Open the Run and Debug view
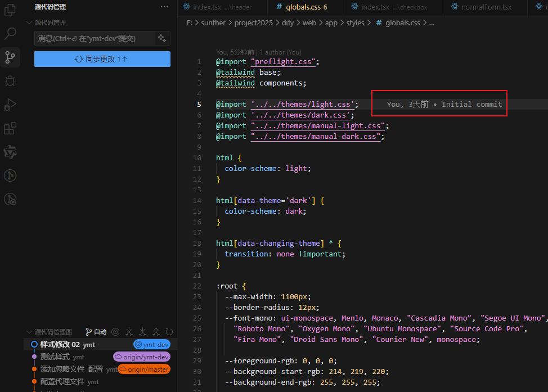Image resolution: width=548 pixels, height=392 pixels. point(10,105)
